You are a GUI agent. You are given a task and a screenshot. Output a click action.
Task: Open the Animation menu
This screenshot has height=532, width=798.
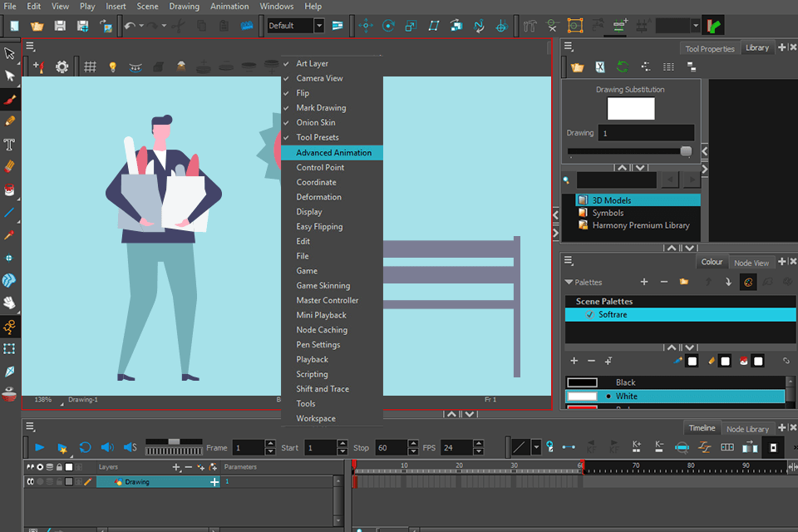click(229, 6)
